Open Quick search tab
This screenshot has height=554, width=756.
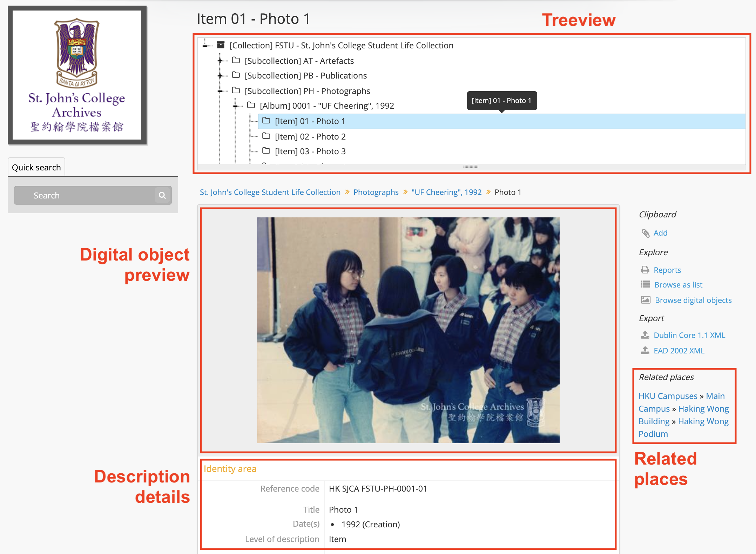click(36, 167)
